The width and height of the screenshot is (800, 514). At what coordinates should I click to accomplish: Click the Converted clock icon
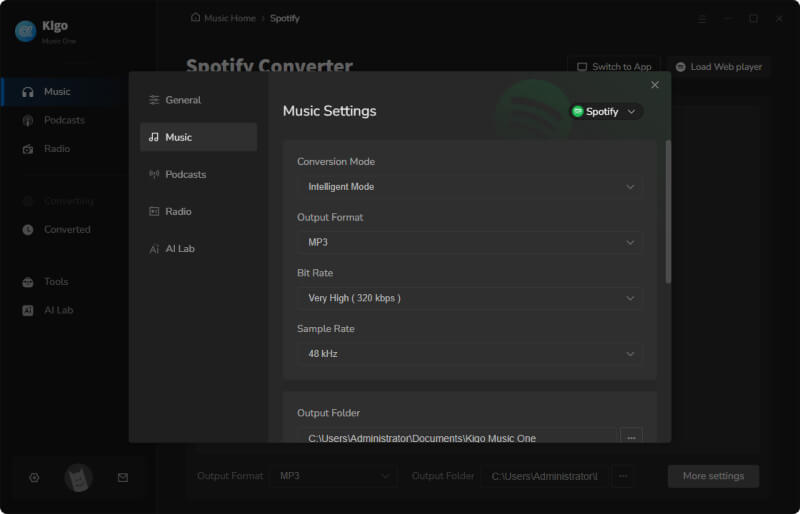28,230
